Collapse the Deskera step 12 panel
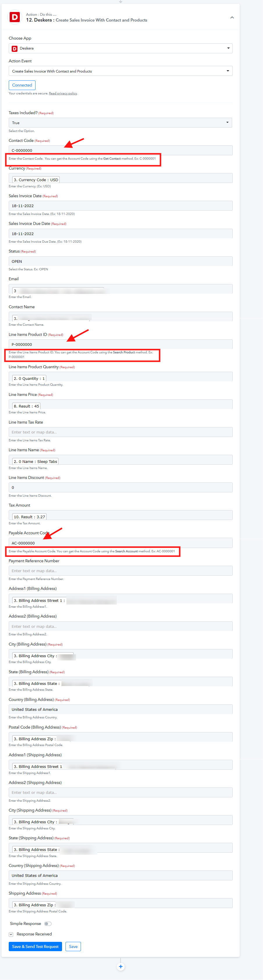This screenshot has width=263, height=980. pyautogui.click(x=232, y=17)
